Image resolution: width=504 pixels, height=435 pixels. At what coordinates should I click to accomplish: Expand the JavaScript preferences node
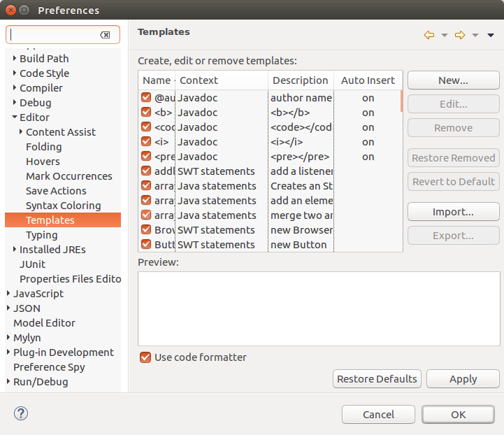pos(8,293)
